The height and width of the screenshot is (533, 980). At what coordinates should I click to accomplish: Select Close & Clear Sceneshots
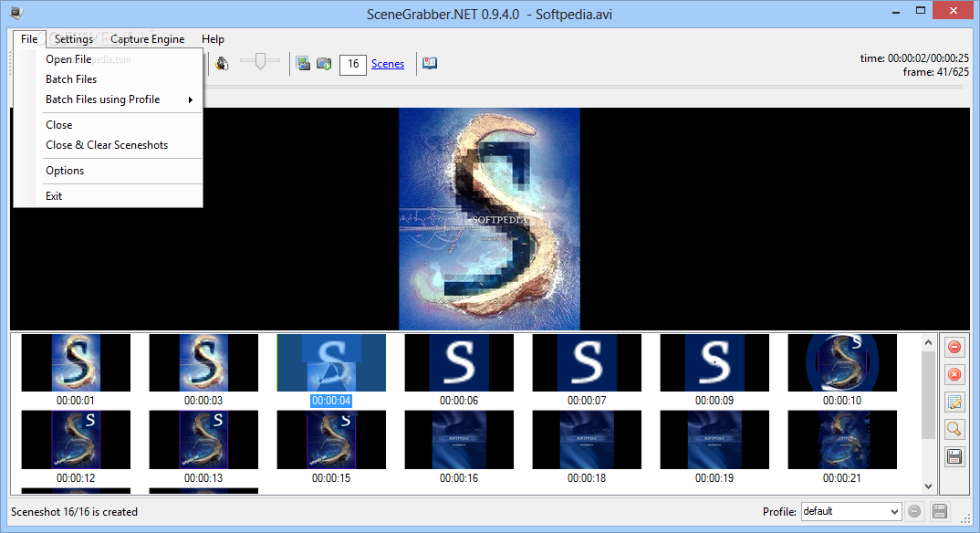click(109, 145)
